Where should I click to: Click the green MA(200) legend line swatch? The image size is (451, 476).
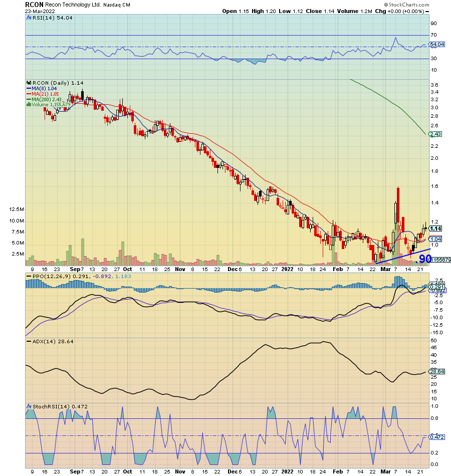point(29,99)
